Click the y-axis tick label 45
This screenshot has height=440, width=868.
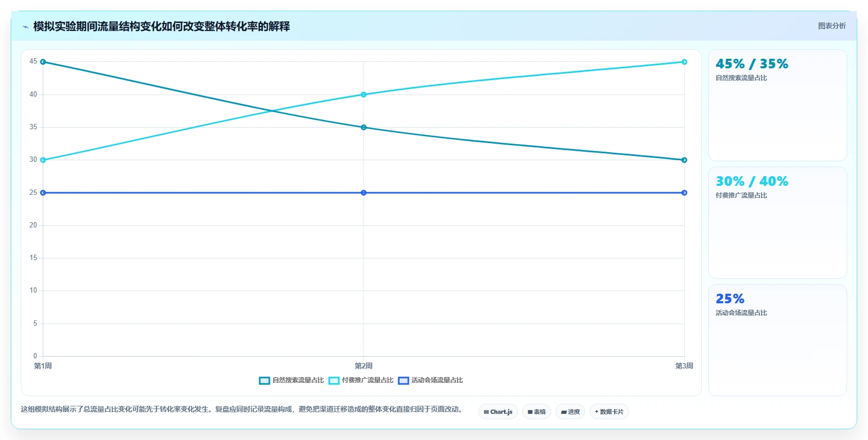(x=33, y=61)
